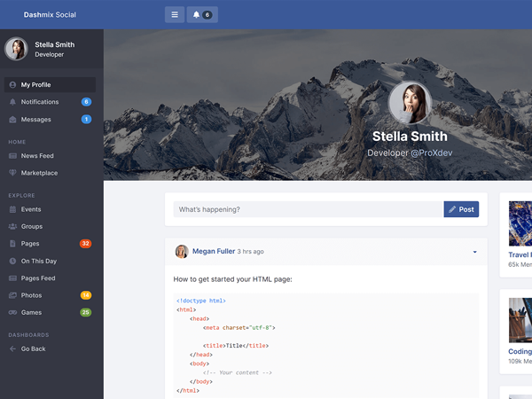Open the Travel group link
The height and width of the screenshot is (399, 532).
tap(520, 254)
